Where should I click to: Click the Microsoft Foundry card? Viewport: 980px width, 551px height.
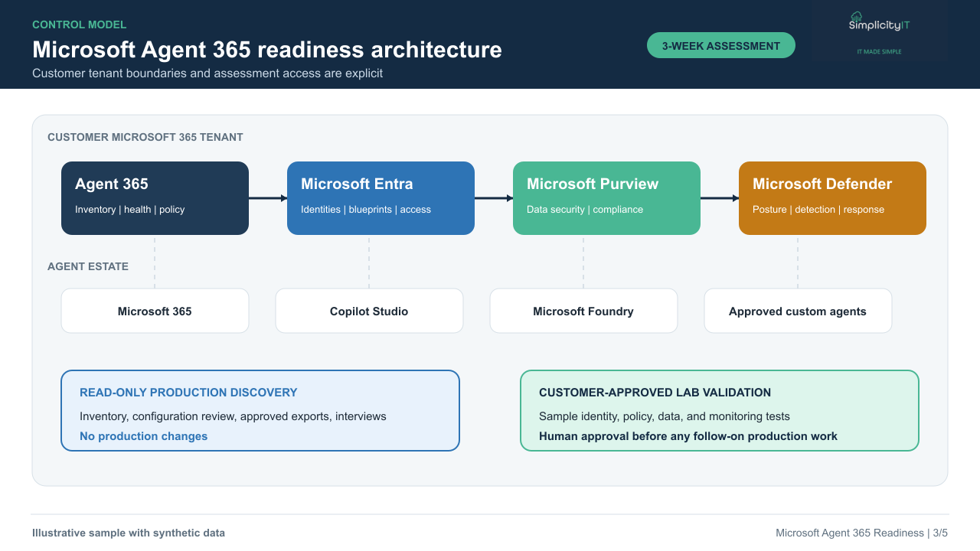[x=583, y=311]
